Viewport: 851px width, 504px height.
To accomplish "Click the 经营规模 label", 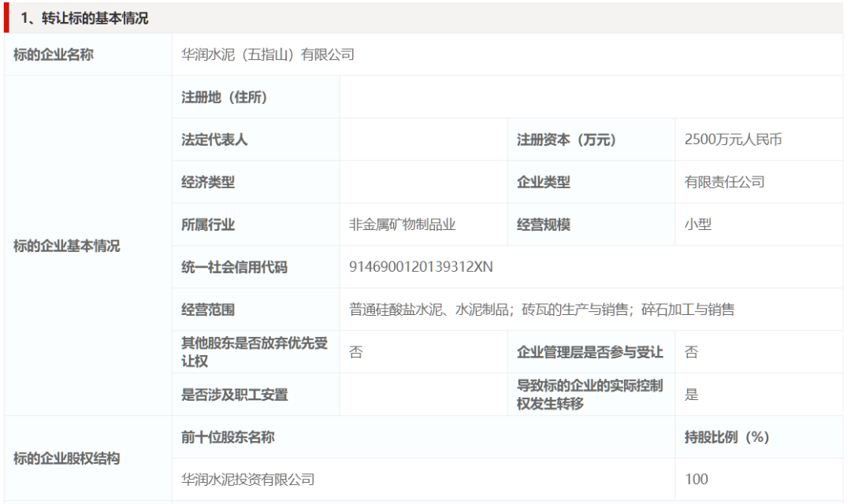I will click(x=543, y=224).
